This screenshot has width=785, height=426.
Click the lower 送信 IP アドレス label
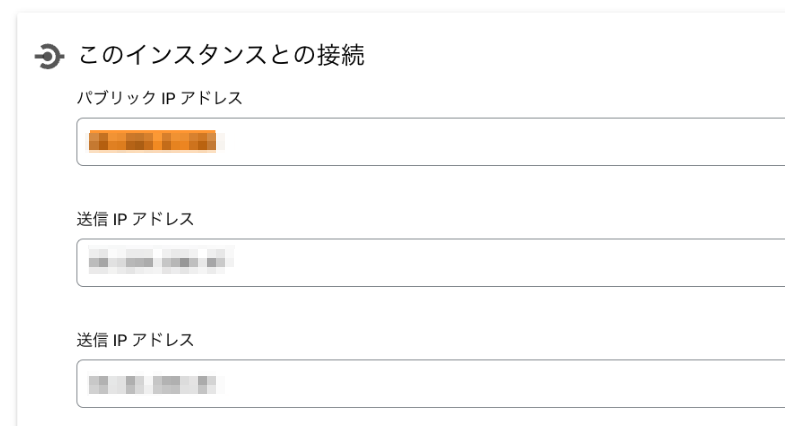[x=135, y=340]
